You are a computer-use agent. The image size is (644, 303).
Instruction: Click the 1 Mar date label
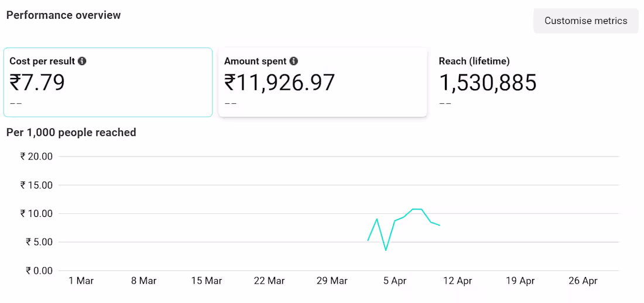pyautogui.click(x=81, y=281)
